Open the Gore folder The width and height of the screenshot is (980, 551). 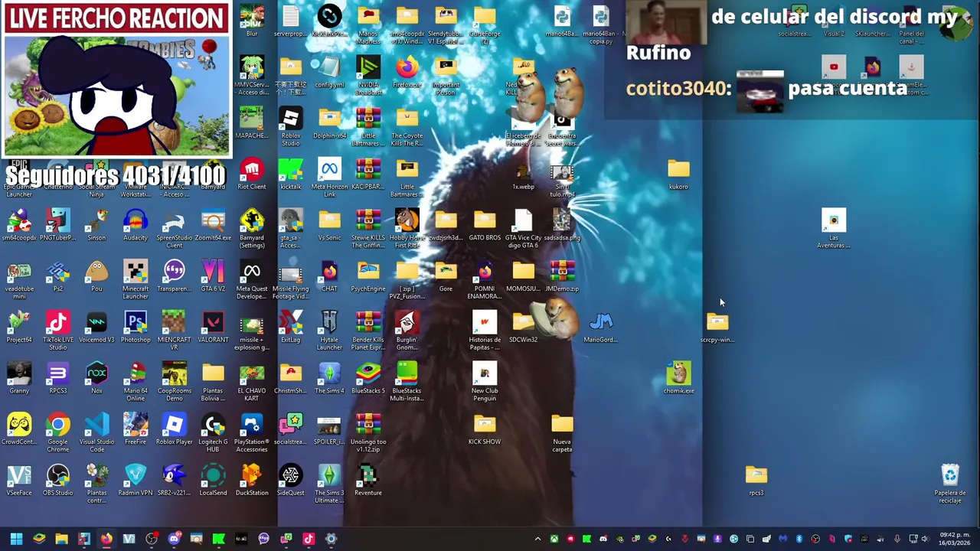(446, 277)
